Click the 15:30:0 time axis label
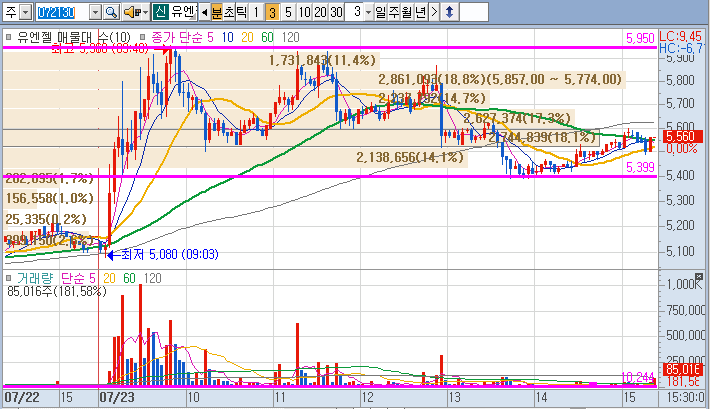 685,398
